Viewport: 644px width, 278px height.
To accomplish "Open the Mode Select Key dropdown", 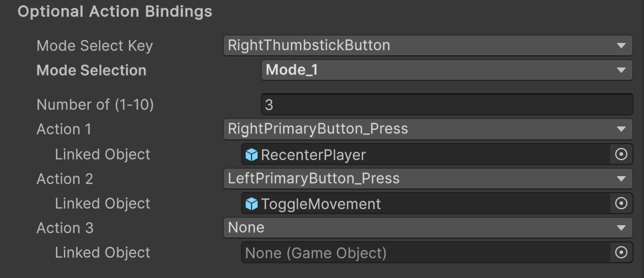I will point(427,45).
